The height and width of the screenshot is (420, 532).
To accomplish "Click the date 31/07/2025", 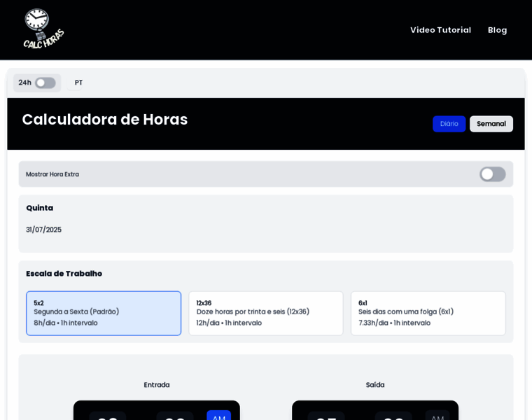I will [x=44, y=230].
